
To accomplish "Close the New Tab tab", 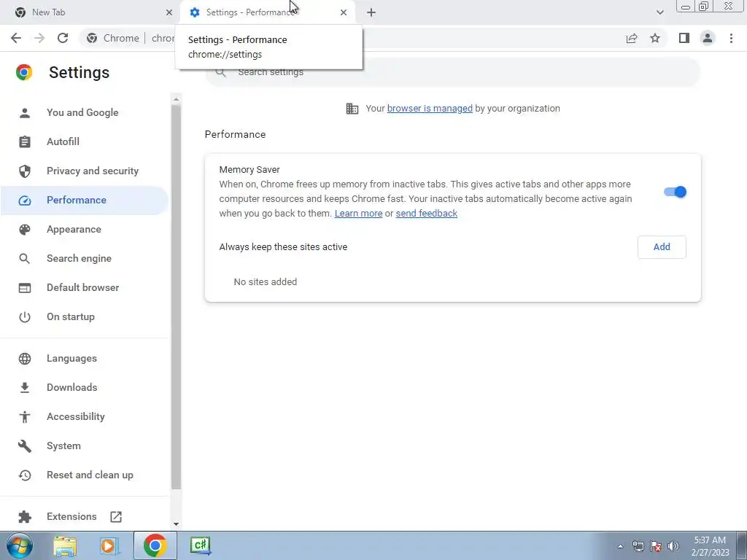I will 169,12.
